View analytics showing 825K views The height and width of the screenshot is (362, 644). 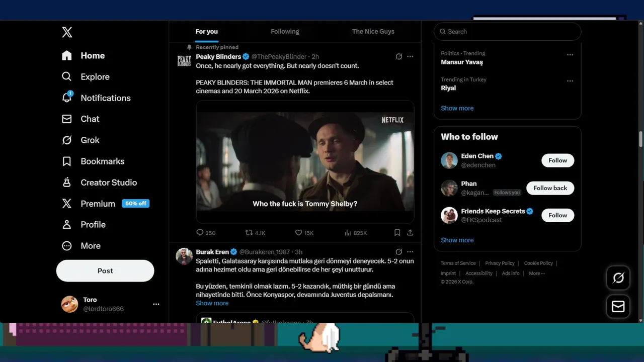[x=356, y=233]
